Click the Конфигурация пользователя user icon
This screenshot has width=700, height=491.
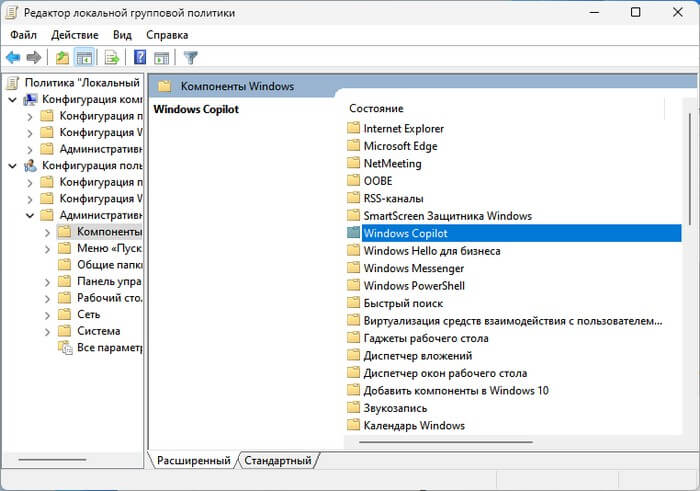[x=30, y=165]
